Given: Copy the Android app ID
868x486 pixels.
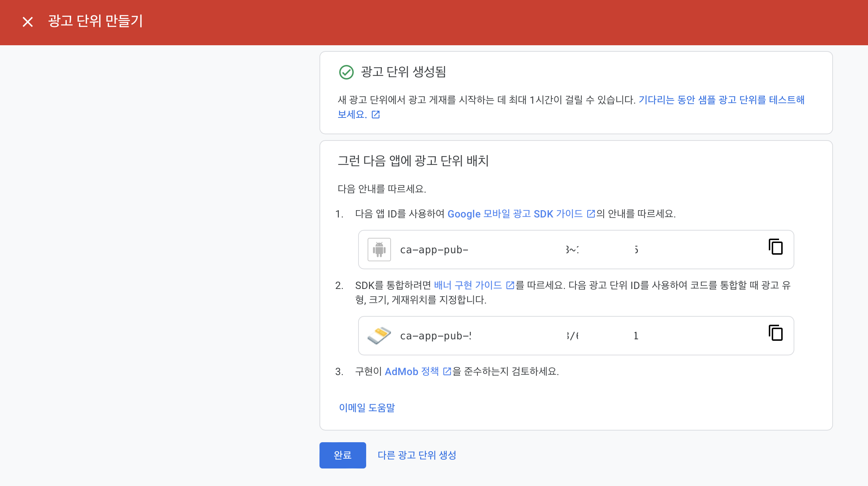Looking at the screenshot, I should point(776,247).
